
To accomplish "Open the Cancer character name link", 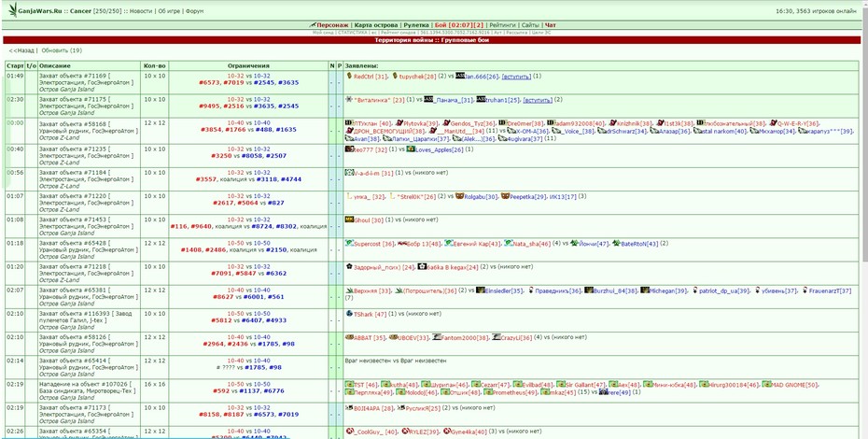I will [81, 11].
